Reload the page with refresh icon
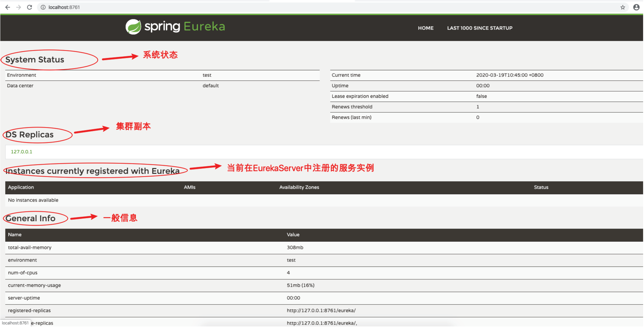This screenshot has height=327, width=644. click(29, 7)
